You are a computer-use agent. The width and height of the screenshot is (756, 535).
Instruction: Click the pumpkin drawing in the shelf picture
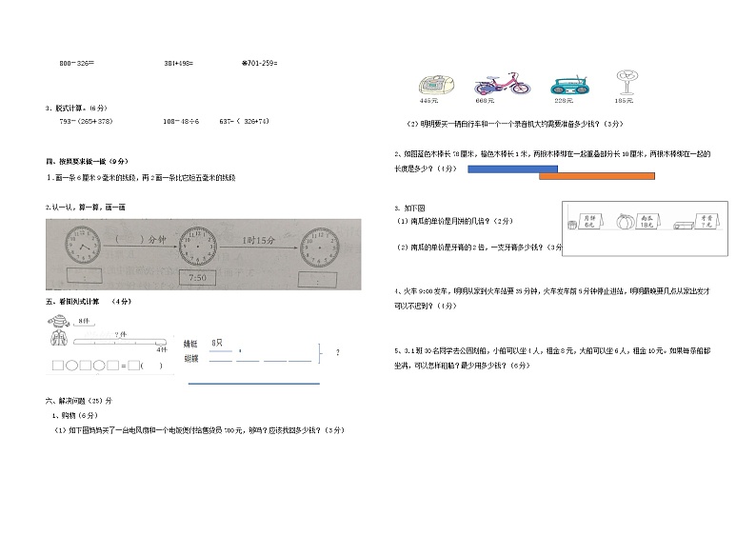coord(626,222)
